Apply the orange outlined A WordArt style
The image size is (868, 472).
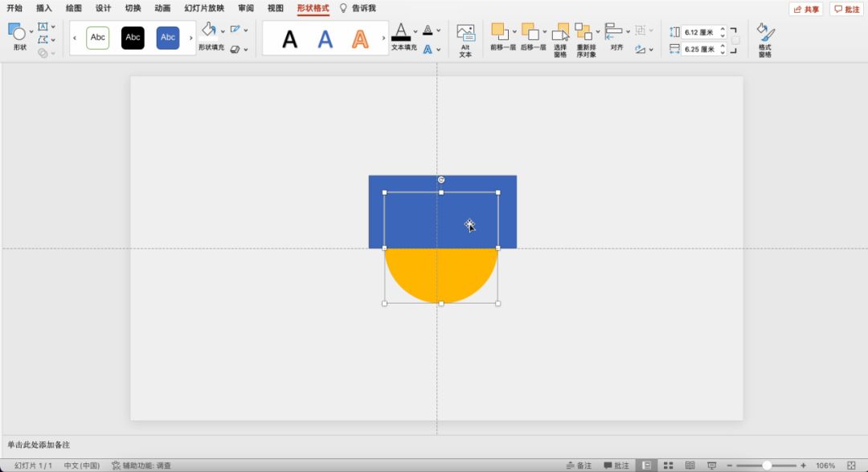pos(360,39)
